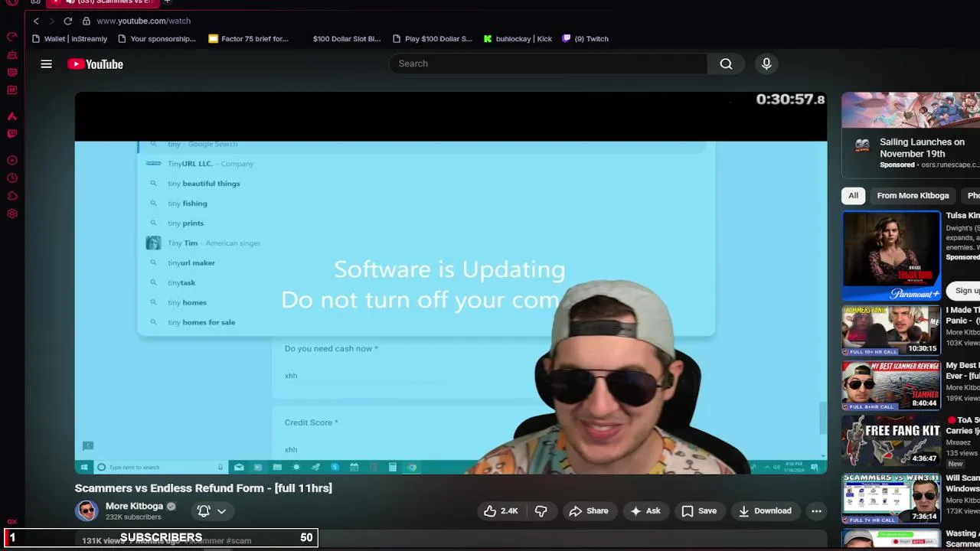
Task: Open the 8:40:44 video thumbnail
Action: (891, 386)
